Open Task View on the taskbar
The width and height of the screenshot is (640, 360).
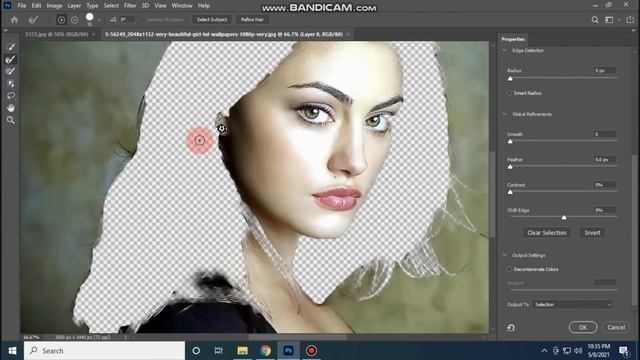coord(219,351)
